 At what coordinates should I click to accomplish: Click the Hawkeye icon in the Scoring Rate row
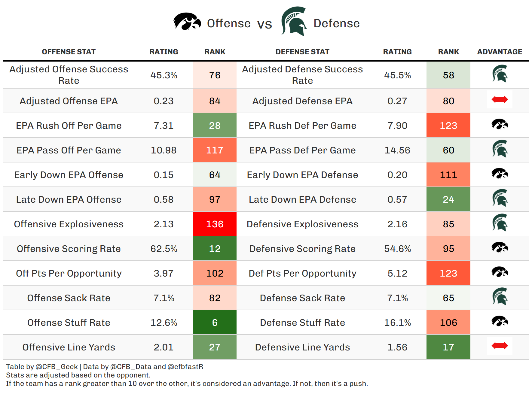(x=500, y=247)
